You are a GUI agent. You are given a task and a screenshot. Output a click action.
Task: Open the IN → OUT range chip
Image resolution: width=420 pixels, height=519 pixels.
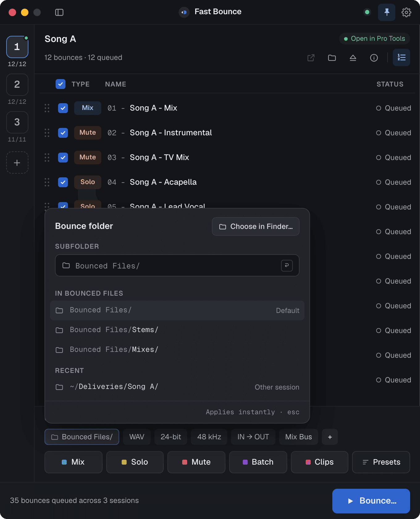253,437
